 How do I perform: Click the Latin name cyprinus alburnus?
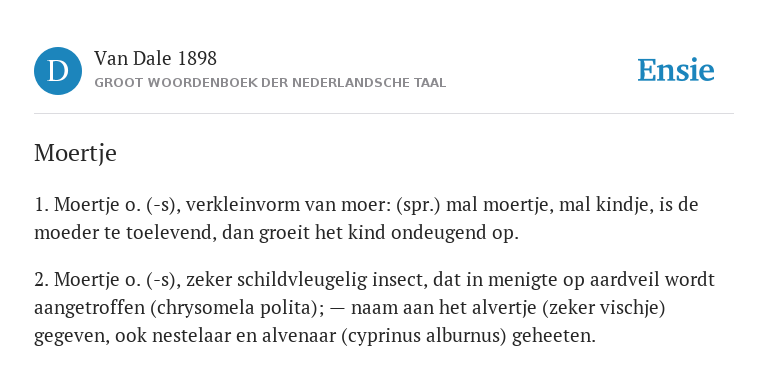[x=424, y=337]
